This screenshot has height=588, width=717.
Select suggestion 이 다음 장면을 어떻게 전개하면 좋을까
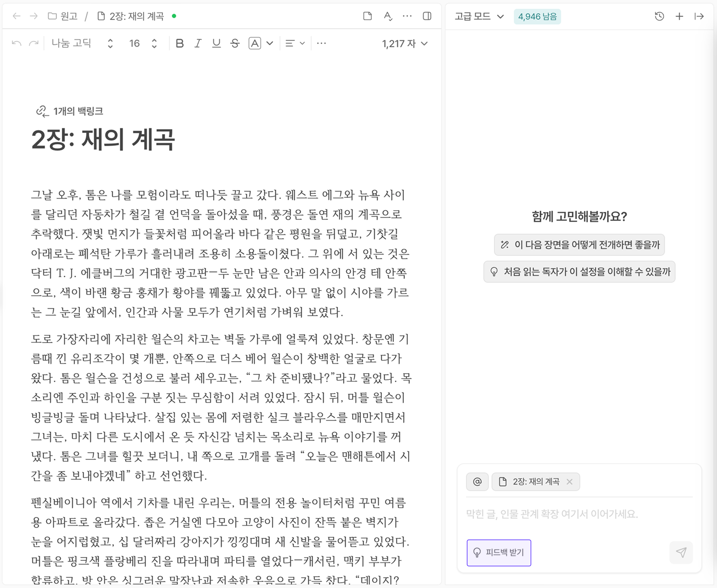point(579,245)
